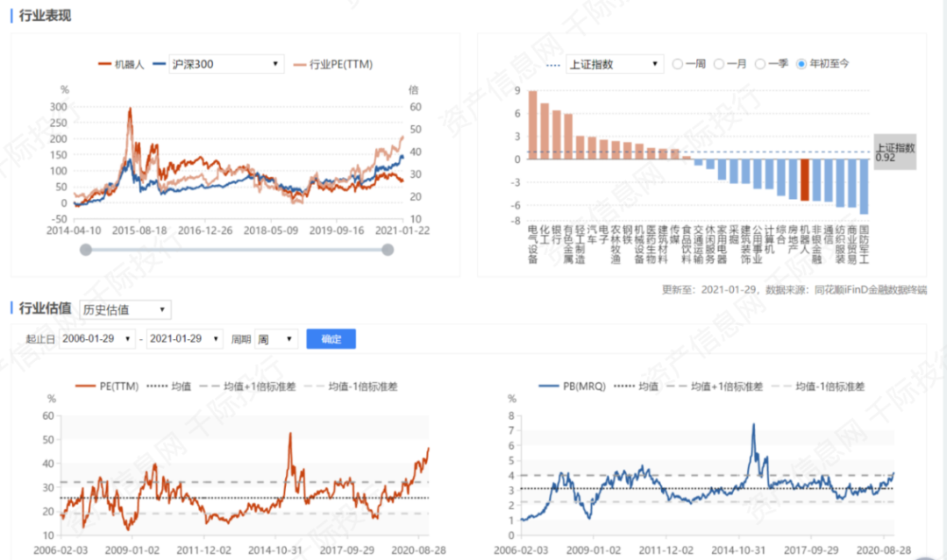Viewport: 947px width, 560px height.
Task: Choose the 一季 radio button
Action: point(759,64)
